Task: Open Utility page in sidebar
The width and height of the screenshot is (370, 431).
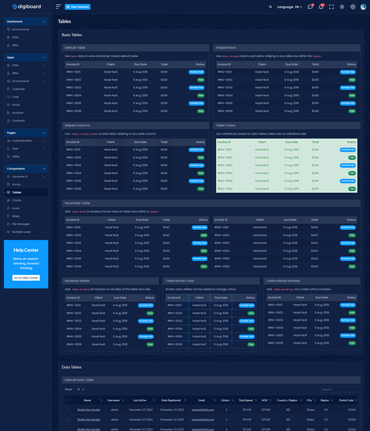Action: tap(26, 156)
